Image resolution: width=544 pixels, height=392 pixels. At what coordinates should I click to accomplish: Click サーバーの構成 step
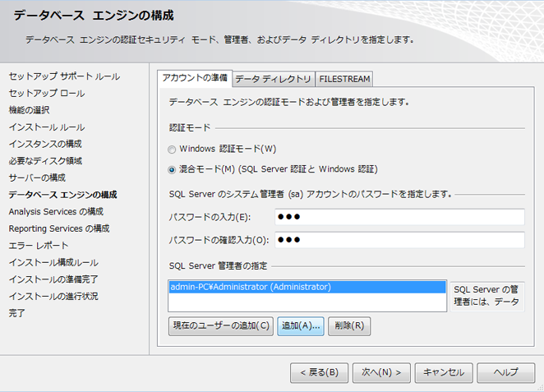pos(37,178)
